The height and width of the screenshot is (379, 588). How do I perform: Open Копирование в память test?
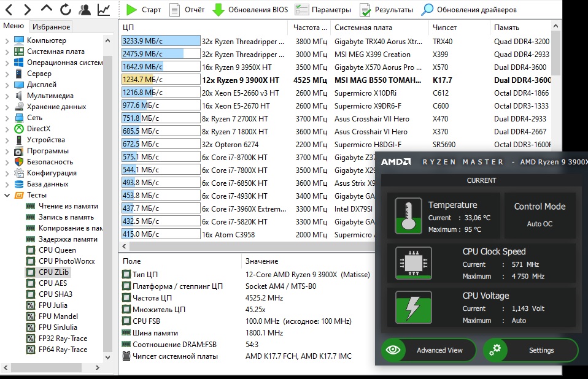point(70,228)
